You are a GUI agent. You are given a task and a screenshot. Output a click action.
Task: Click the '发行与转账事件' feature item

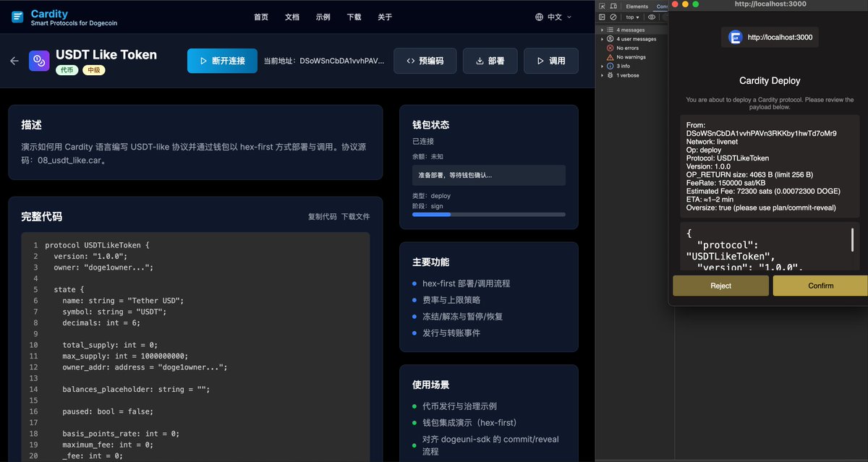tap(451, 333)
